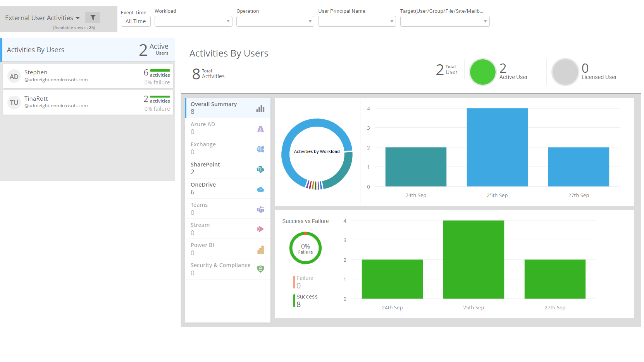Image resolution: width=644 pixels, height=362 pixels.
Task: Click the Power BI workload icon
Action: 260,249
